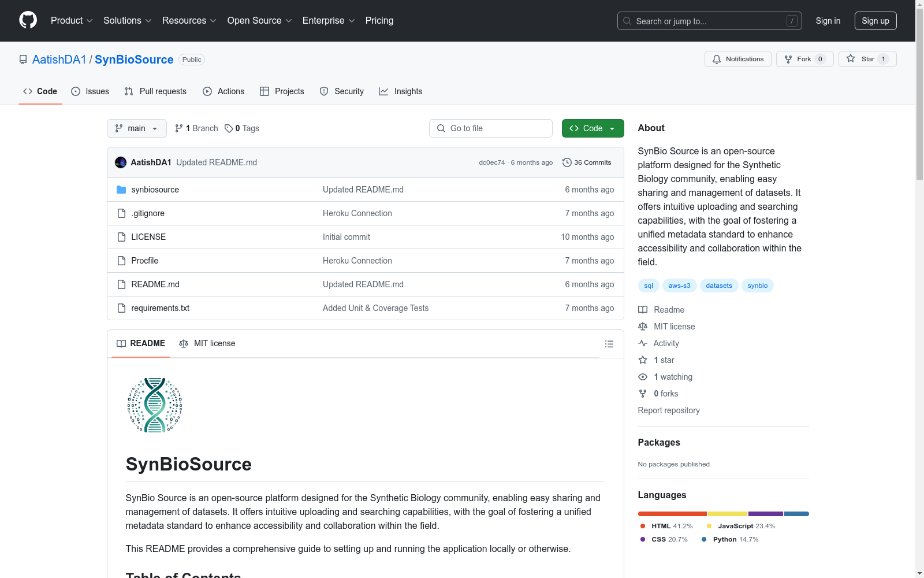Open the main branch selector dropdown

tap(137, 128)
